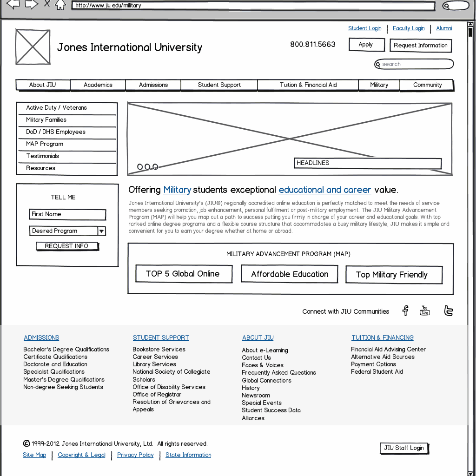The image size is (476, 476).
Task: Click the browser back arrow
Action: pyautogui.click(x=13, y=5)
